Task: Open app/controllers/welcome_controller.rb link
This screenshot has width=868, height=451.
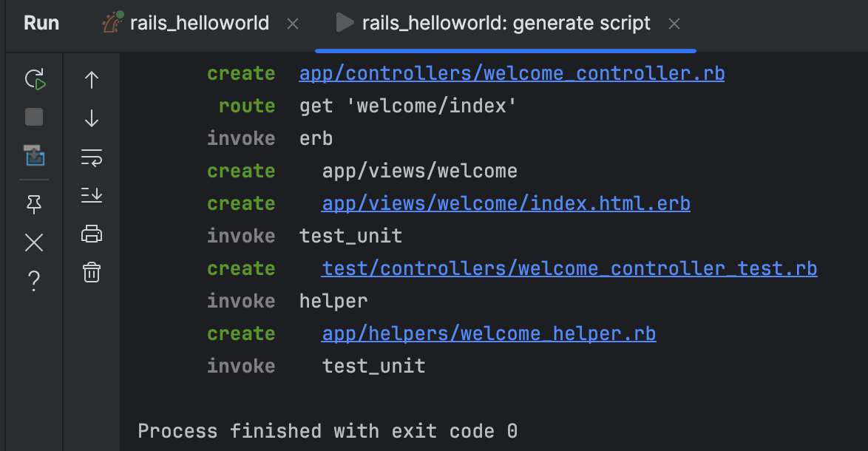Action: pyautogui.click(x=512, y=72)
